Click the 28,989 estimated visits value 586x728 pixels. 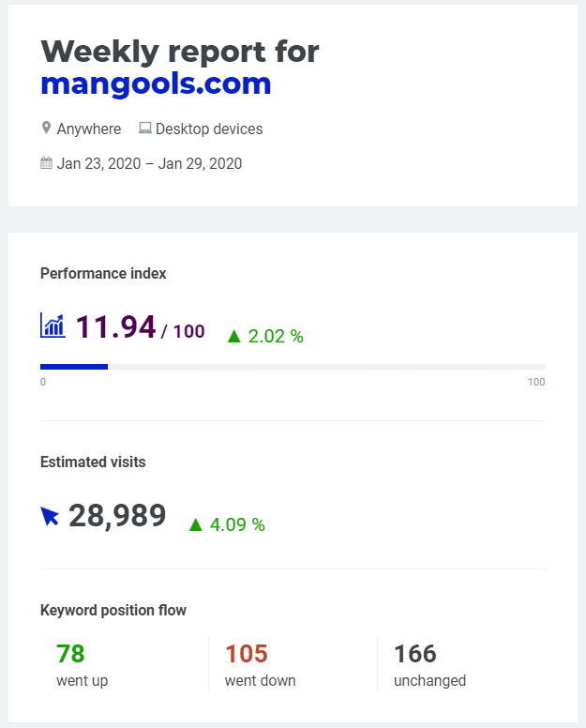[117, 515]
